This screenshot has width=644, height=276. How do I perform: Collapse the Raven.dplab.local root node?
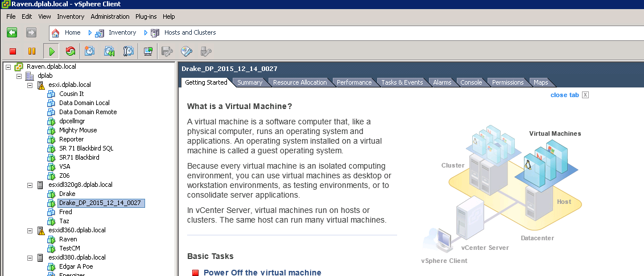coord(8,67)
